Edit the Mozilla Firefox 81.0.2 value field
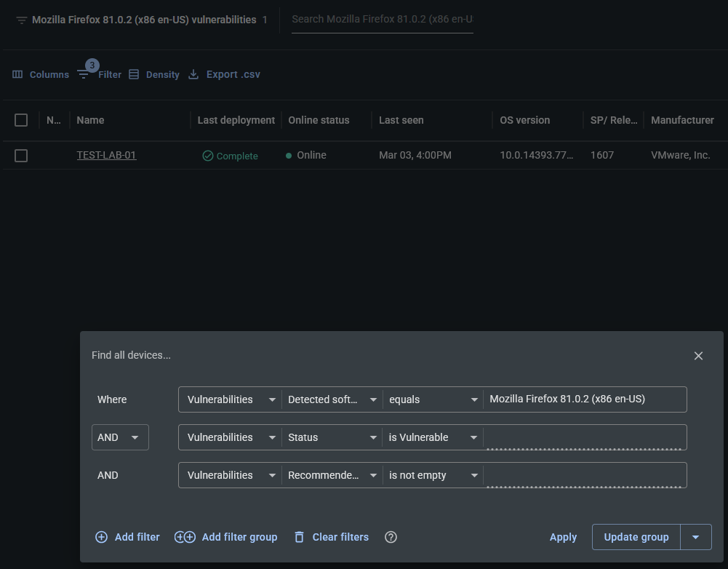The width and height of the screenshot is (728, 569). tap(585, 399)
